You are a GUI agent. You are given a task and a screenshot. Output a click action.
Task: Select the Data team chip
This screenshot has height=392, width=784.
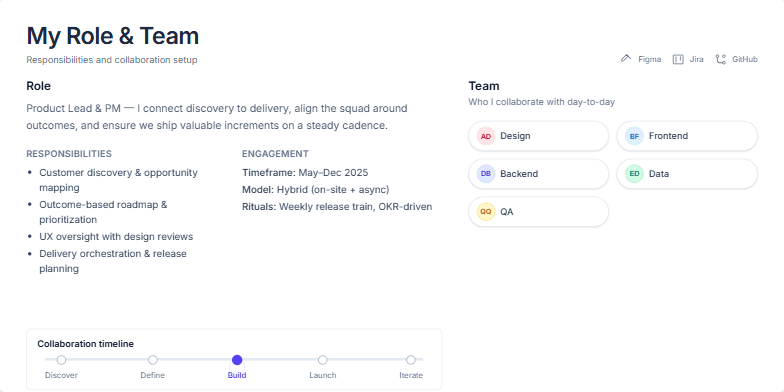point(687,174)
